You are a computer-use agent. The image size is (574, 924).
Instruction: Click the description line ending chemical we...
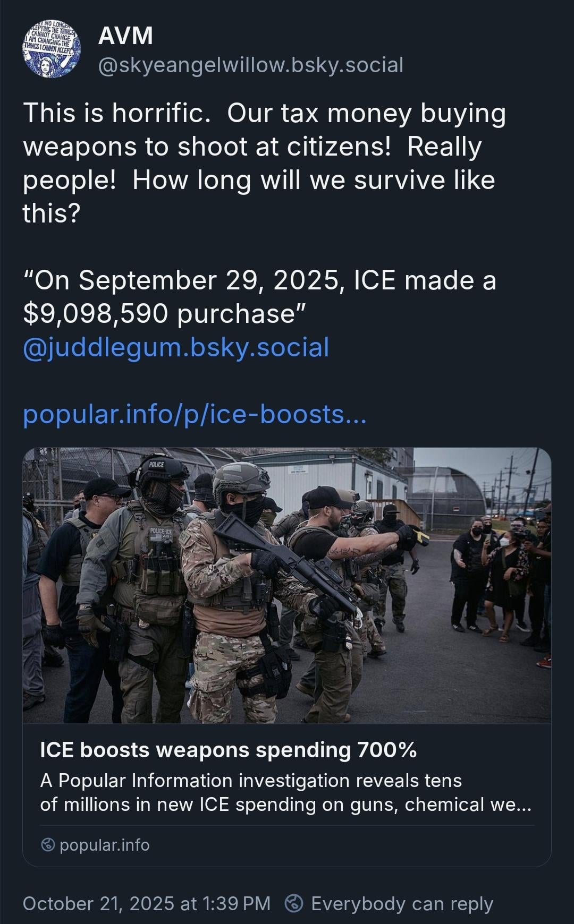pyautogui.click(x=285, y=805)
